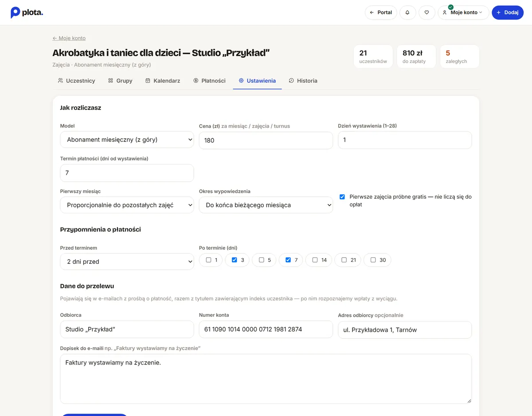Check the 5 days reminder

point(262,260)
